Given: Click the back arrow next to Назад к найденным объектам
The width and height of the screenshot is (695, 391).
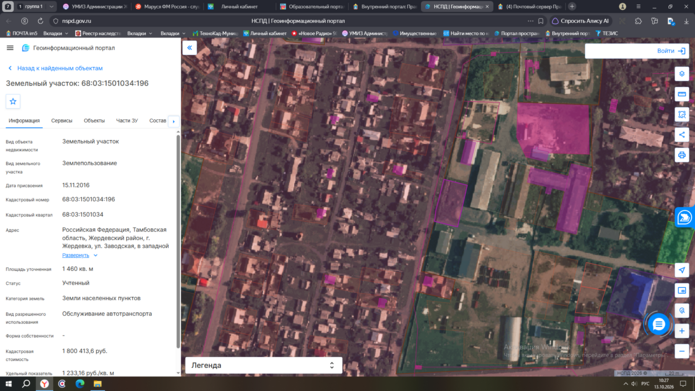Looking at the screenshot, I should 10,68.
